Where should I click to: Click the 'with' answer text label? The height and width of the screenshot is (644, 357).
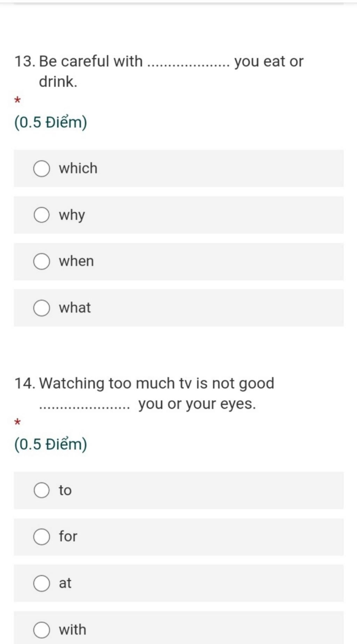pos(73,629)
